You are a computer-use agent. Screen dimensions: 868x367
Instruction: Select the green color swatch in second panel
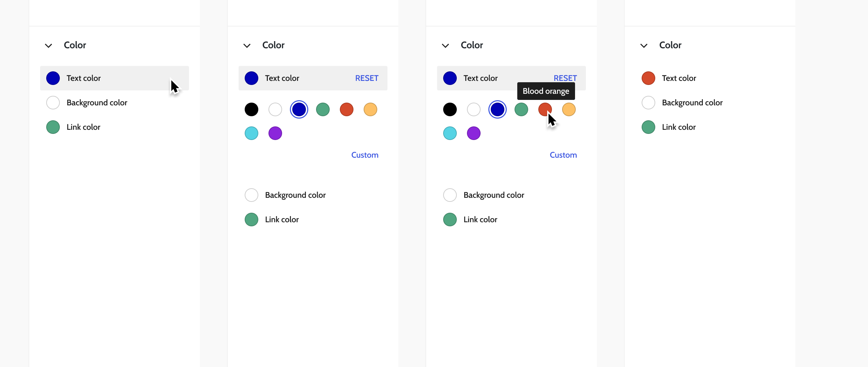click(x=323, y=109)
